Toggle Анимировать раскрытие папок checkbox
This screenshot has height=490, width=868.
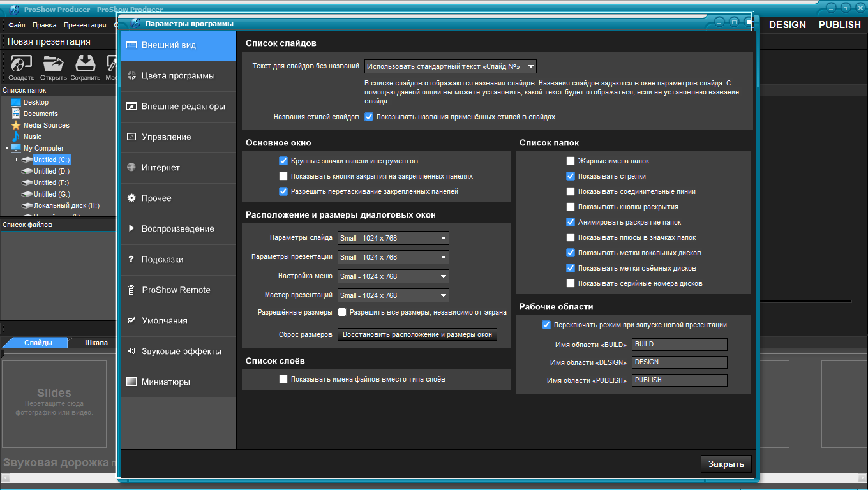[571, 222]
